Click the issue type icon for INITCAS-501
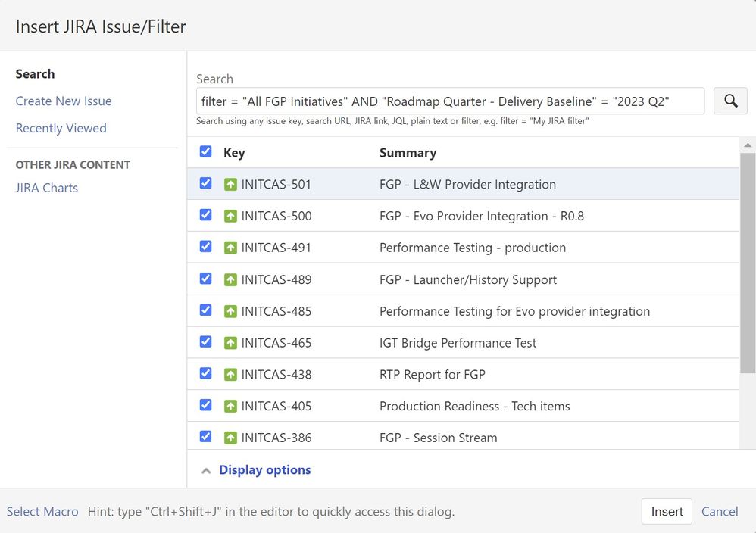Image resolution: width=756 pixels, height=533 pixels. click(x=230, y=184)
